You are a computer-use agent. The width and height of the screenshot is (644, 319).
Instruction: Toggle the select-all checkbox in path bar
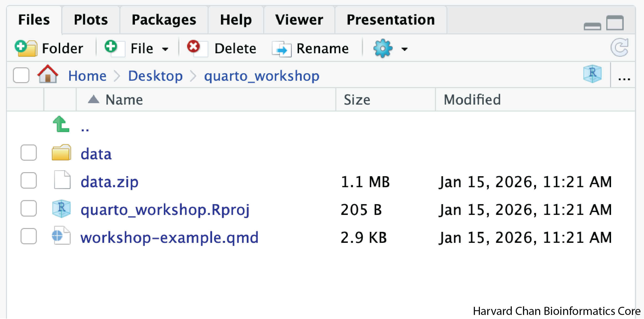tap(21, 75)
